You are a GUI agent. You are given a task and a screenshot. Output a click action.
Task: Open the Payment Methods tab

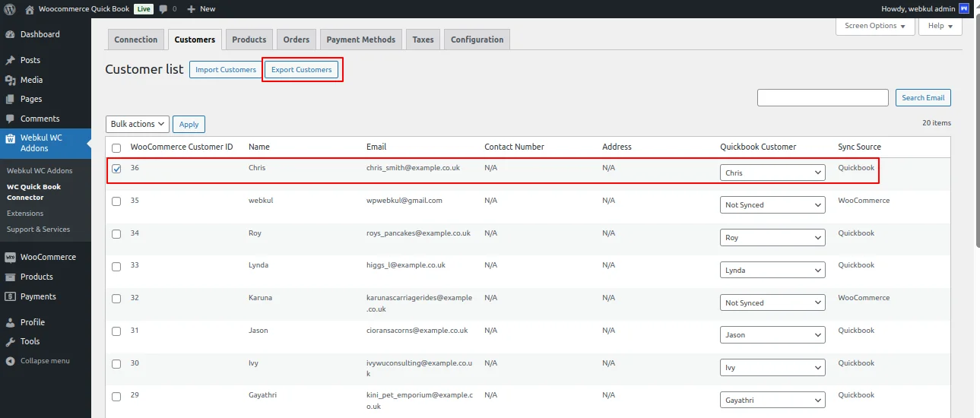361,40
